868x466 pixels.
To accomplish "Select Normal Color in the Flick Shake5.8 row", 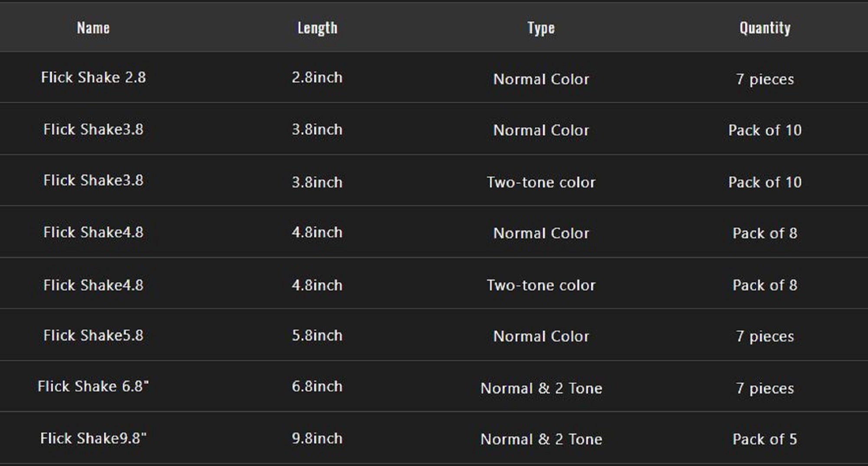I will pos(541,336).
